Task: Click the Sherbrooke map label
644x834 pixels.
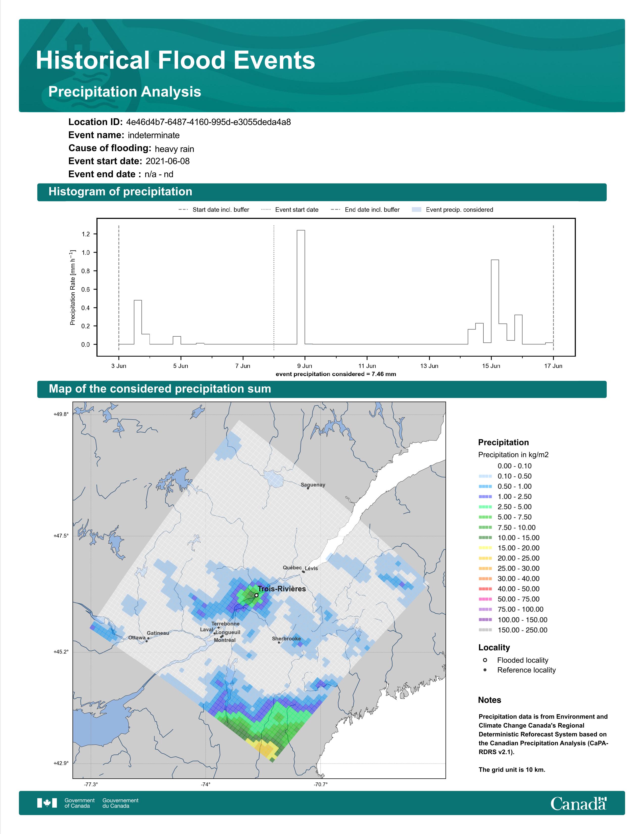Action: click(x=286, y=638)
